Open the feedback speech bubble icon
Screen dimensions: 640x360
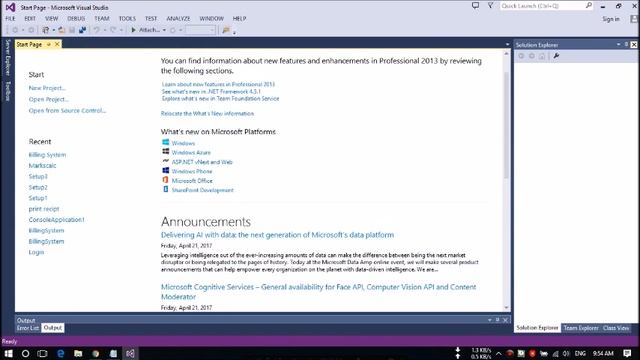pos(476,6)
